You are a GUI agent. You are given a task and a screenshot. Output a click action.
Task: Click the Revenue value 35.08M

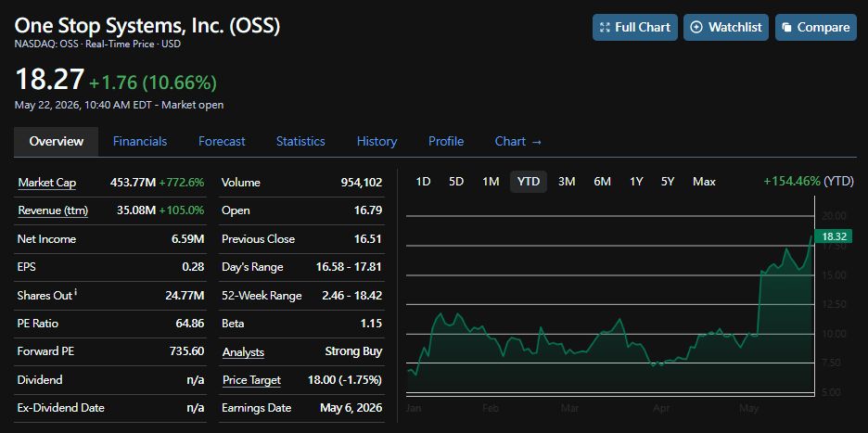pos(136,211)
